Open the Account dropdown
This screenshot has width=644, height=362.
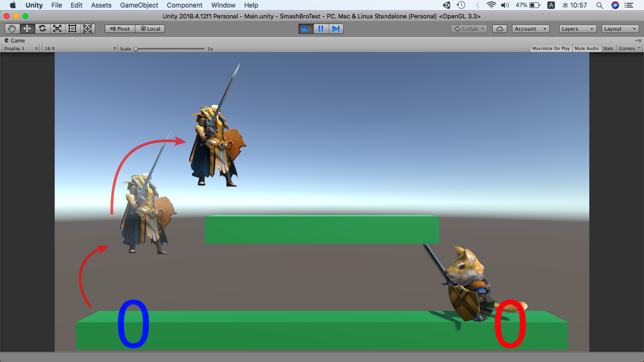pyautogui.click(x=531, y=29)
